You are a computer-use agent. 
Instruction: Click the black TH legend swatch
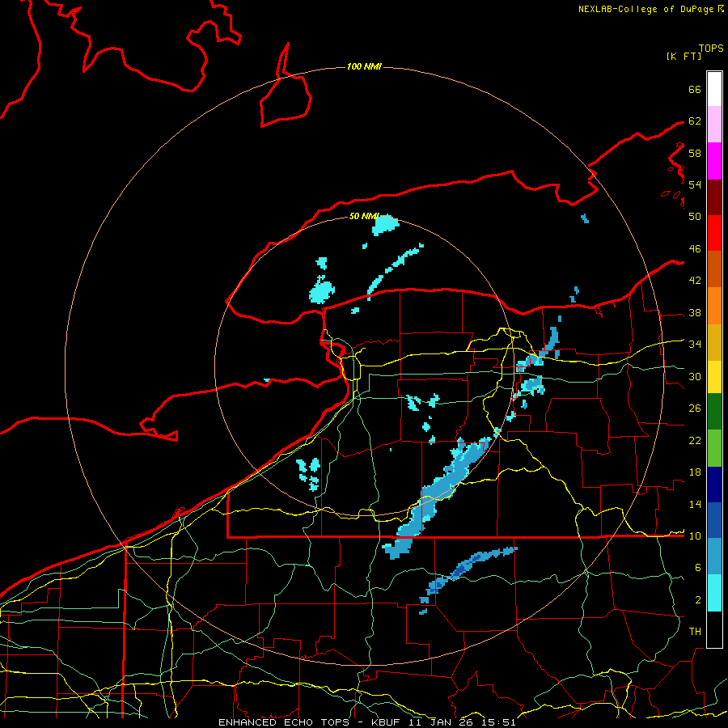tap(714, 629)
